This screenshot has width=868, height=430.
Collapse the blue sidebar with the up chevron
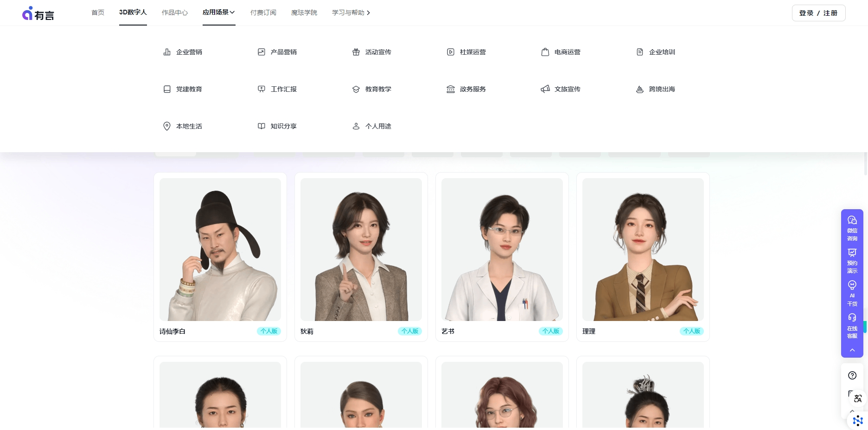[852, 350]
